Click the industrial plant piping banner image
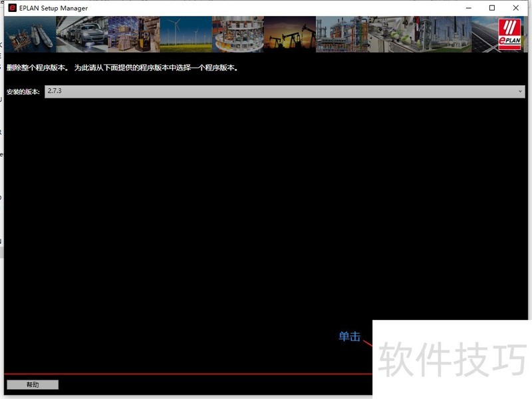Viewport: 532px width, 399px height. click(341, 35)
